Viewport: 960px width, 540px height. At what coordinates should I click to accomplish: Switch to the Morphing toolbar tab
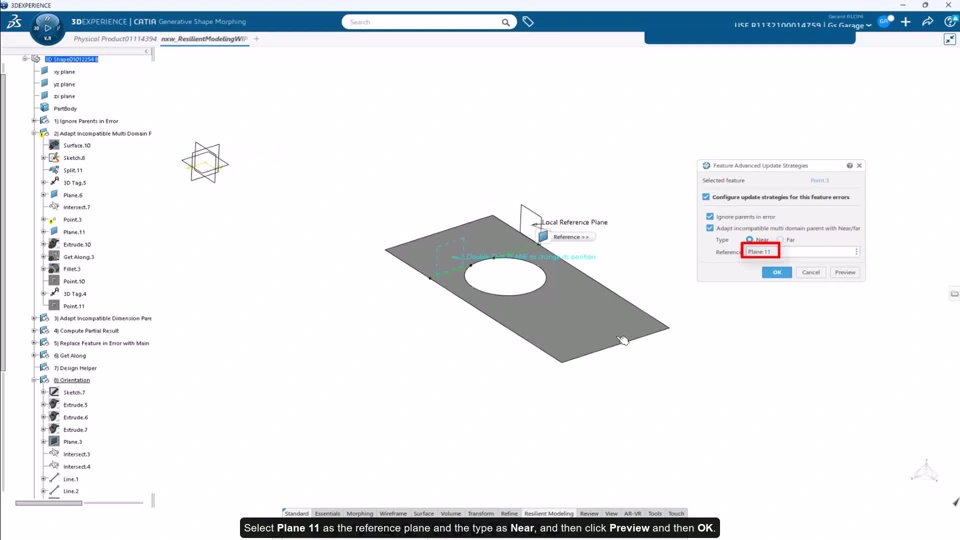point(359,513)
